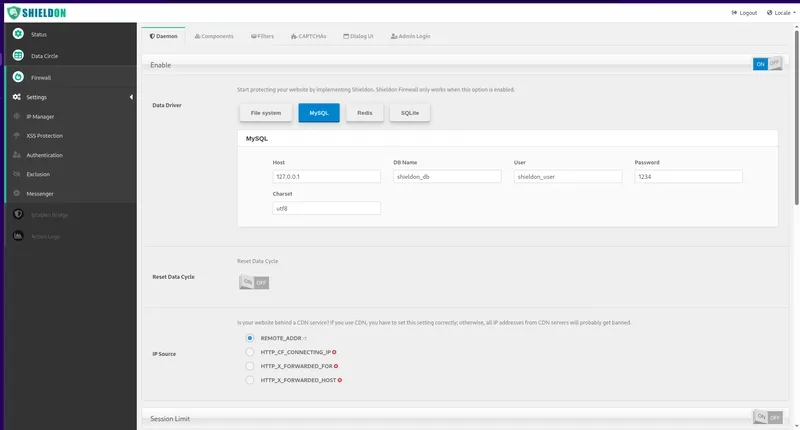Click the page vertical scrollbar
The height and width of the screenshot is (430, 800).
pos(796,117)
